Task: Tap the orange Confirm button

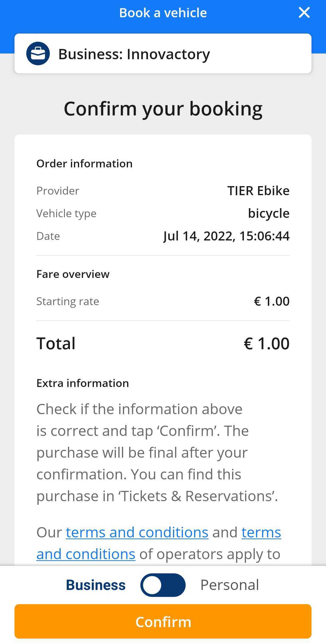Action: click(x=163, y=622)
